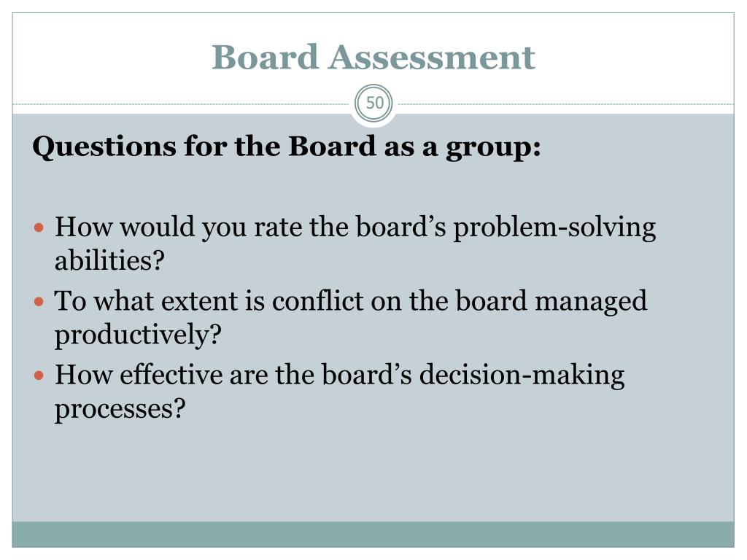Select the heading "Questions for the Board as a group:"

pyautogui.click(x=287, y=147)
